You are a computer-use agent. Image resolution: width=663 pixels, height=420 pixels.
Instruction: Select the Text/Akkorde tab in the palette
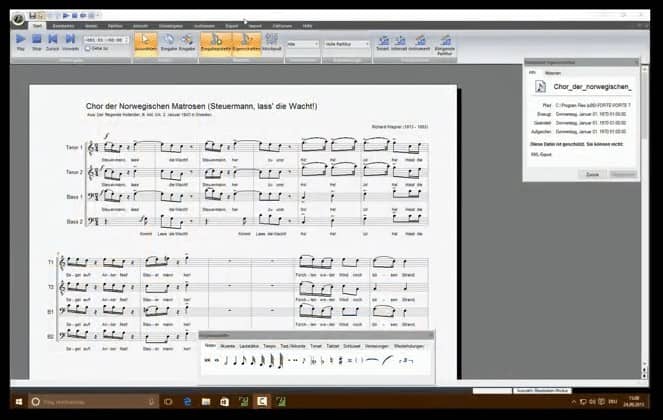[x=293, y=346]
